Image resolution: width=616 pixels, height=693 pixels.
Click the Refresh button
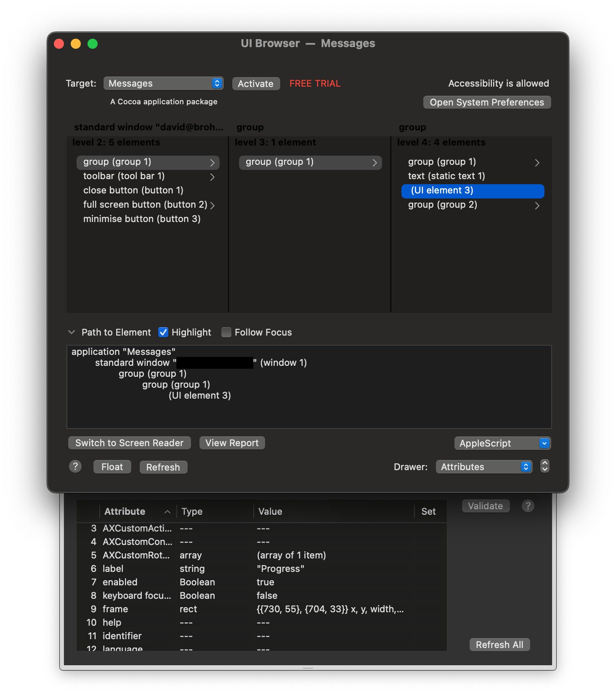163,467
